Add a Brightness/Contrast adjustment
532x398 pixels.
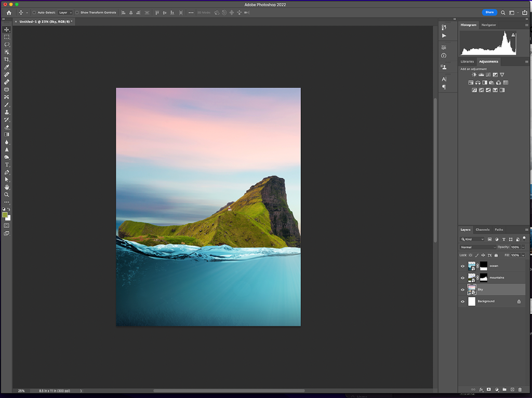pyautogui.click(x=474, y=75)
